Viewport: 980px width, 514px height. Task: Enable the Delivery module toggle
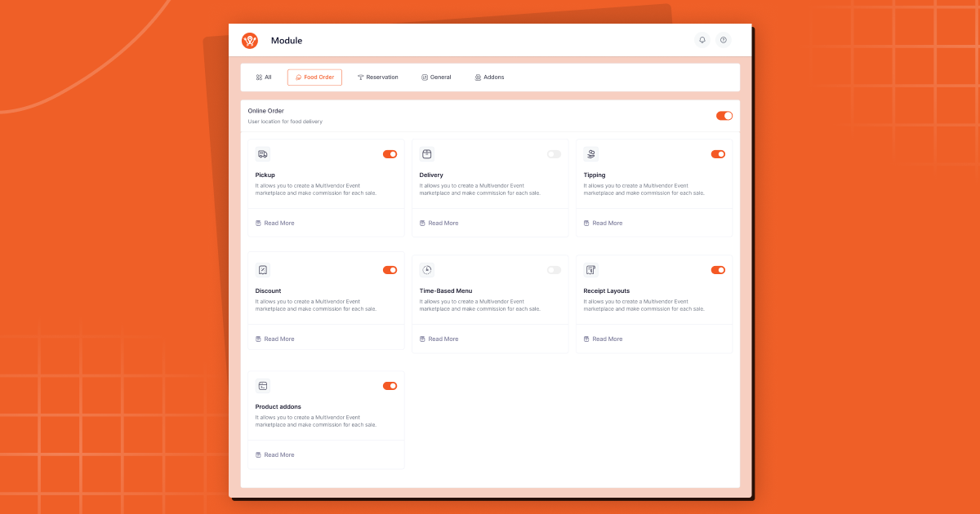click(555, 154)
